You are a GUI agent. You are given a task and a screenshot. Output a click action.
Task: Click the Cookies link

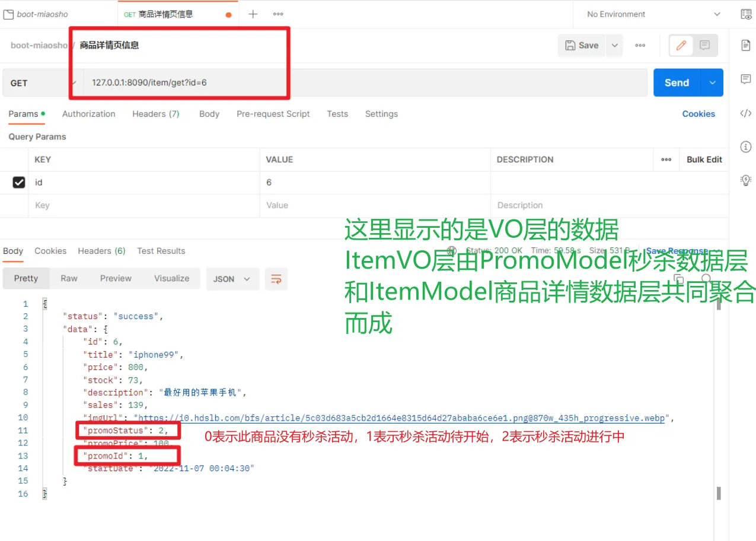pyautogui.click(x=698, y=114)
